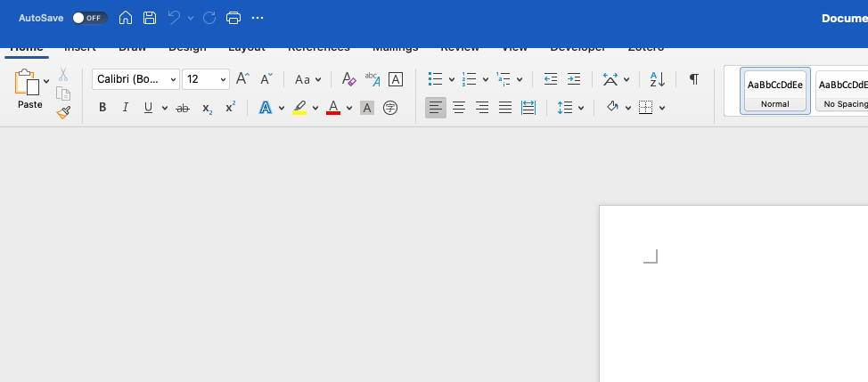Screen dimensions: 868x382
Task: Toggle Bold formatting
Action: pos(102,107)
